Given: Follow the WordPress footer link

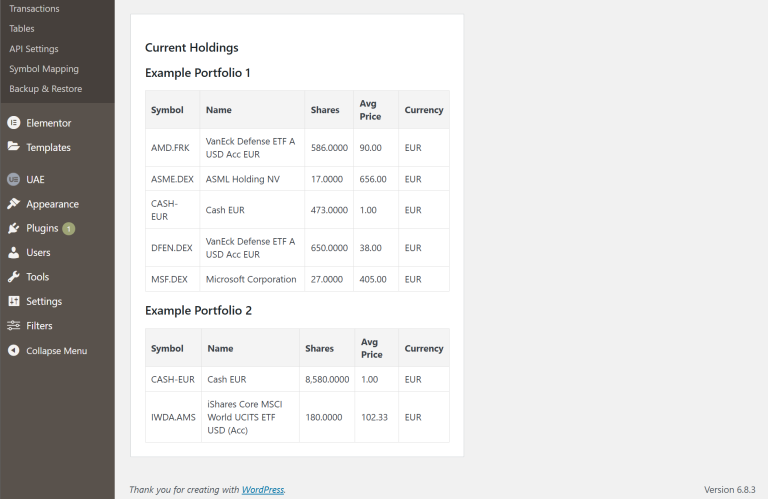Looking at the screenshot, I should tap(263, 490).
